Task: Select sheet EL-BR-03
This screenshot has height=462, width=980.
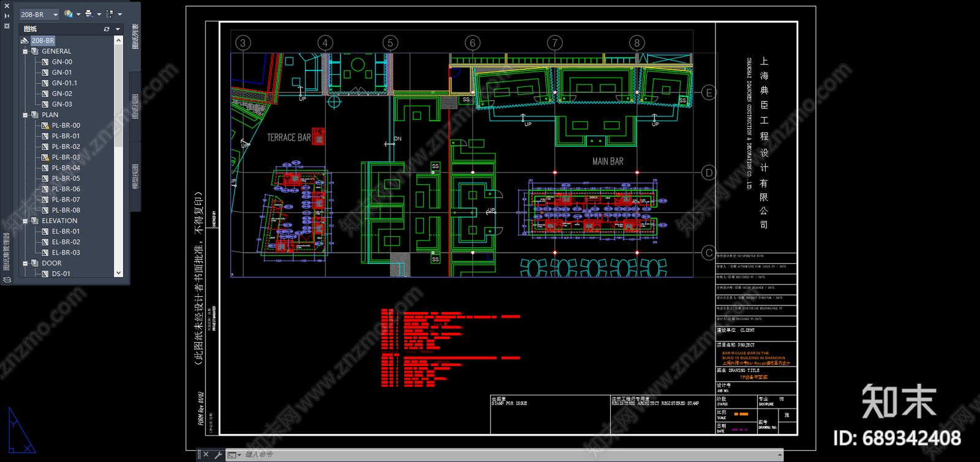Action: pyautogui.click(x=66, y=253)
